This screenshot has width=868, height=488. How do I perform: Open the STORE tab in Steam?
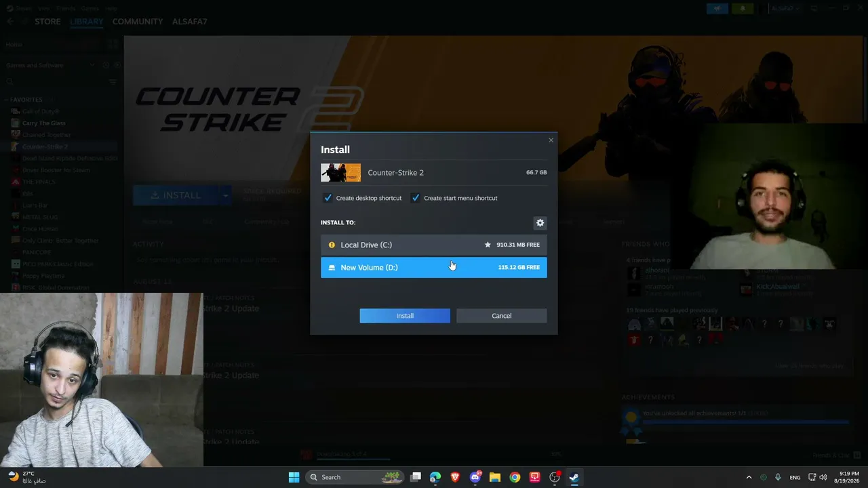pos(47,22)
